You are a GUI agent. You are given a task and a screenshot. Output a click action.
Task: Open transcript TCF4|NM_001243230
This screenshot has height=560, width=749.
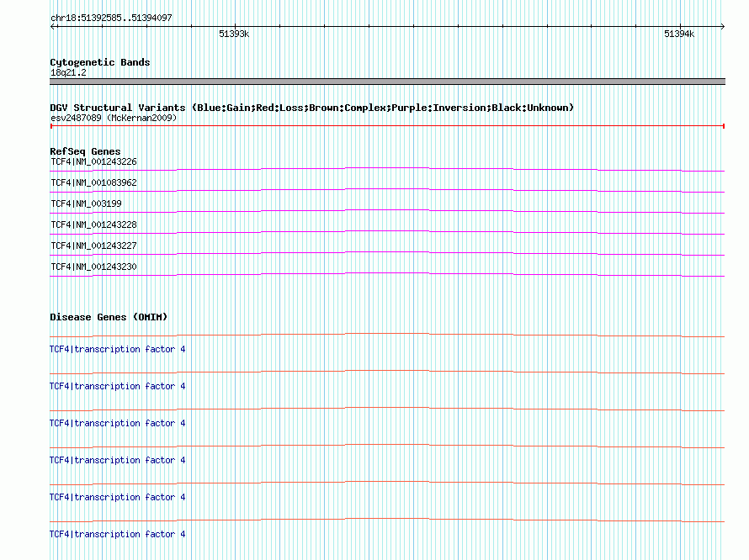93,267
